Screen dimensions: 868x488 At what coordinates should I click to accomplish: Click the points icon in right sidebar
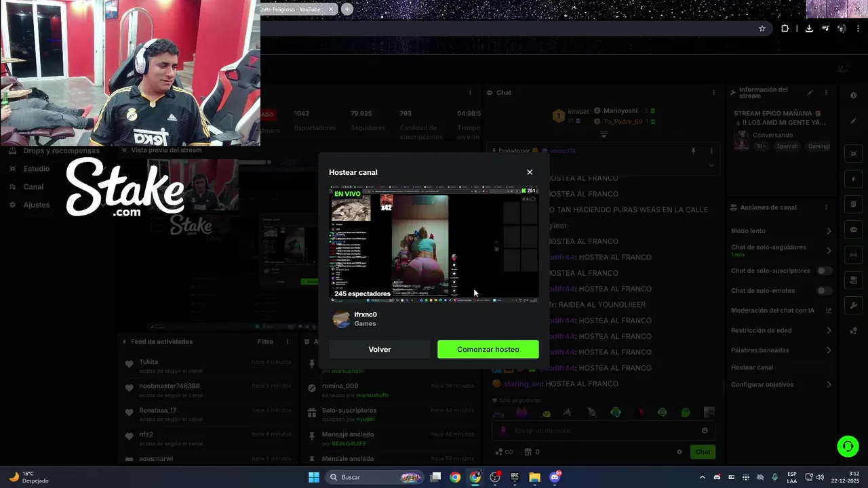pos(853,331)
